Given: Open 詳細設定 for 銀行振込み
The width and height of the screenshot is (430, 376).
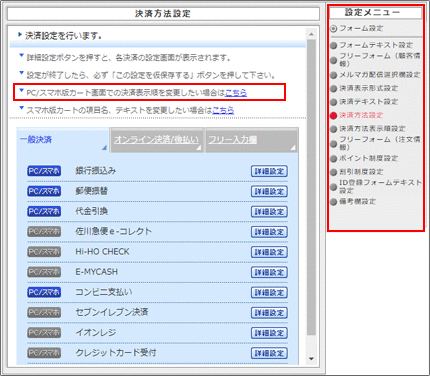Looking at the screenshot, I should [269, 171].
